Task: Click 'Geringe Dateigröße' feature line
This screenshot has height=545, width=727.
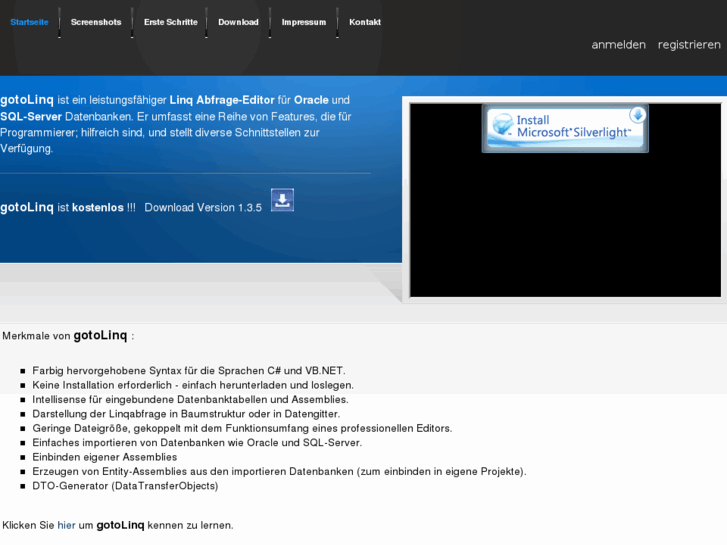Action: coord(242,428)
